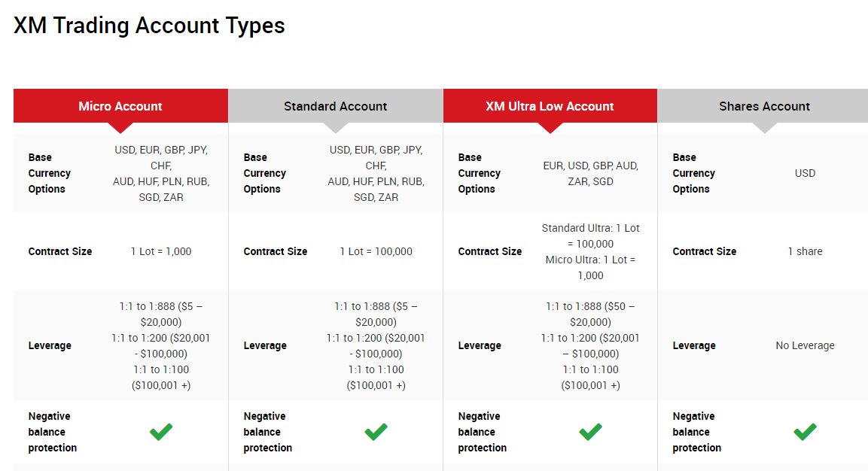The width and height of the screenshot is (868, 471).
Task: Click the lone 'USD' value in Shares Account
Action: [x=805, y=173]
